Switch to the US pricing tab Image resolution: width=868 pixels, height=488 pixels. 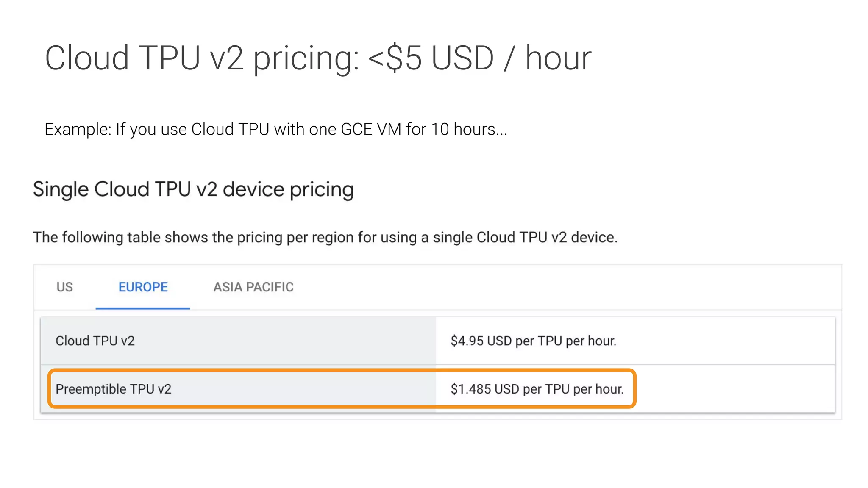[64, 287]
